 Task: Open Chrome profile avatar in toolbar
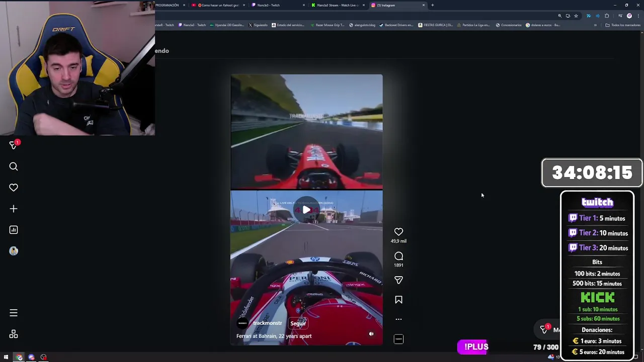coord(629,16)
